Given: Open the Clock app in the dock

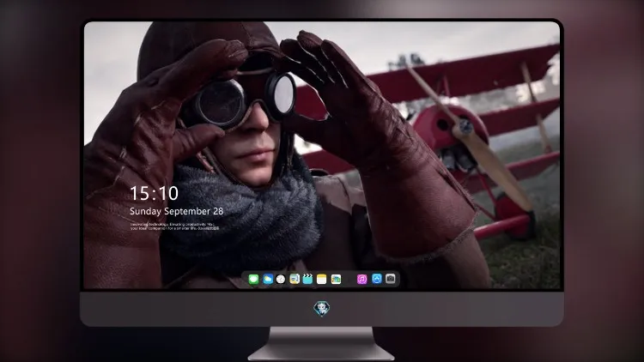Looking at the screenshot, I should (x=281, y=279).
